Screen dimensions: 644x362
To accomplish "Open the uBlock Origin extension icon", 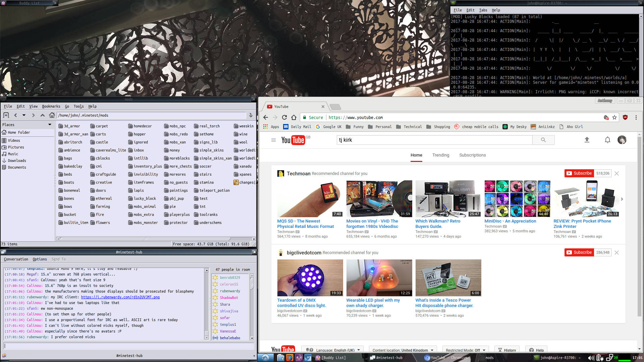I will [625, 117].
